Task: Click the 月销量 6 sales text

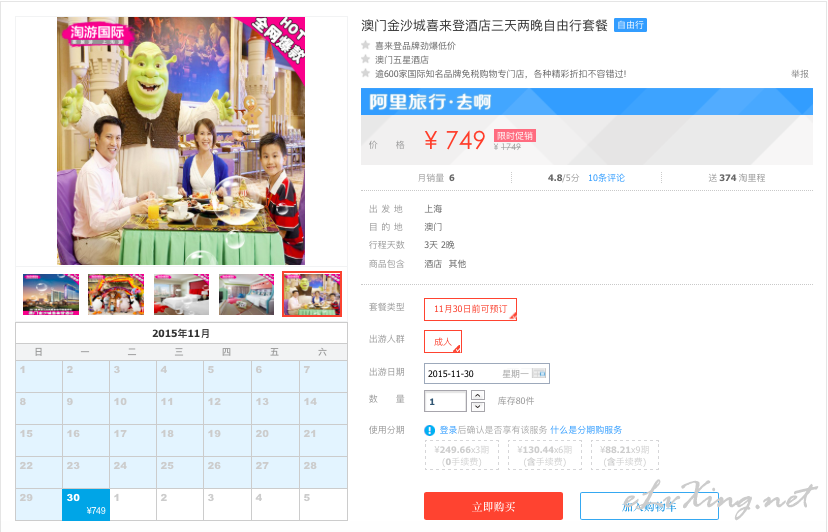Action: 436,178
